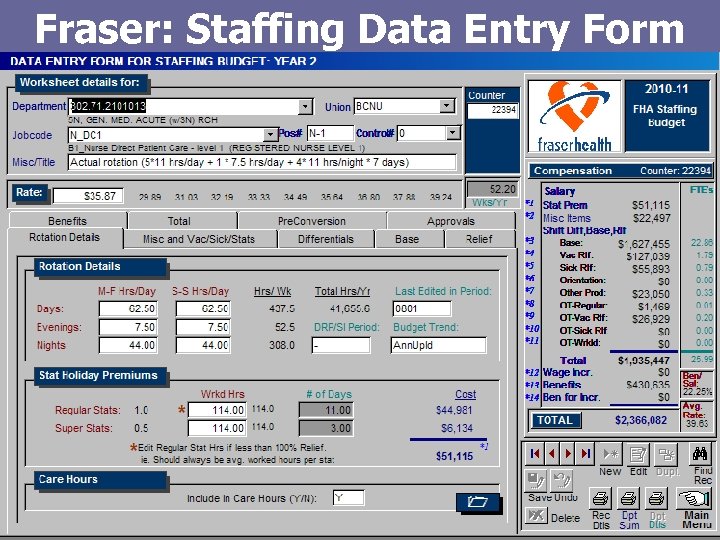Screen dimensions: 720x540
Task: Click Regular Stats # of Days 11.00
Action: pos(326,410)
